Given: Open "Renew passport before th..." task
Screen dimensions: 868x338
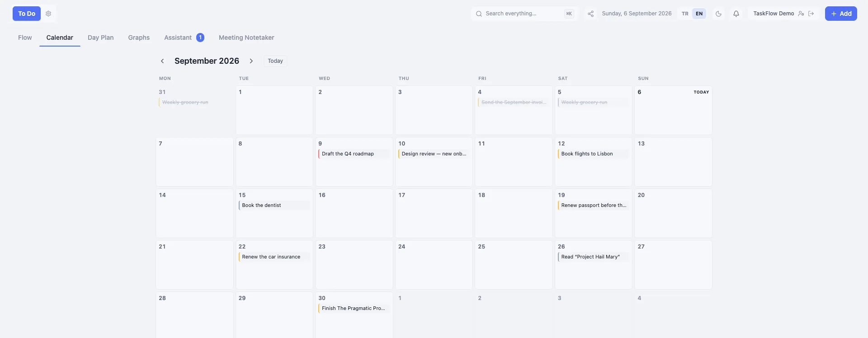Looking at the screenshot, I should [594, 205].
